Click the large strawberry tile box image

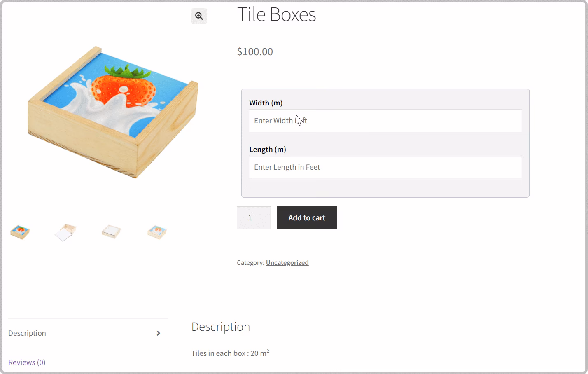point(112,112)
